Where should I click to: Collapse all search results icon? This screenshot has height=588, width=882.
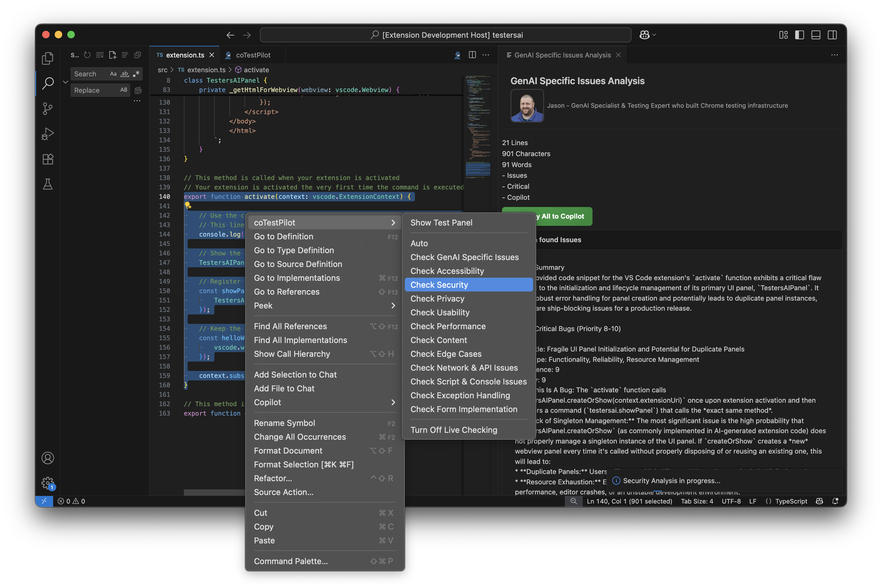(138, 55)
